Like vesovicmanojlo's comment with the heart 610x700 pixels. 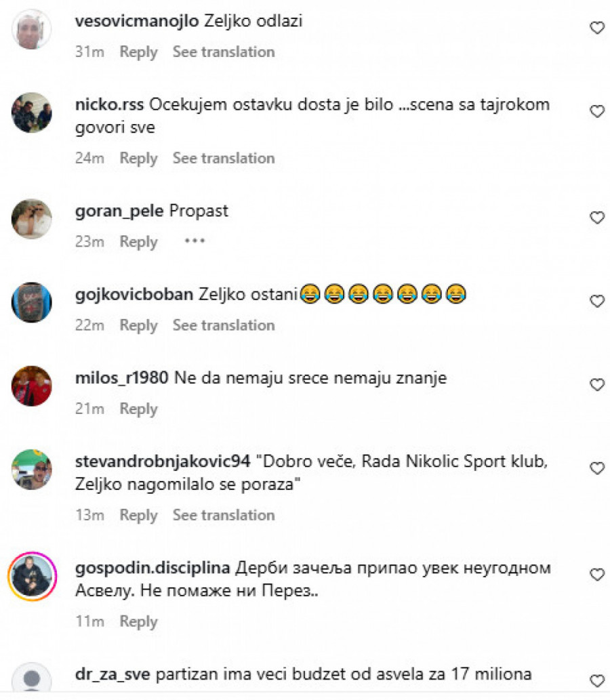pos(597,28)
